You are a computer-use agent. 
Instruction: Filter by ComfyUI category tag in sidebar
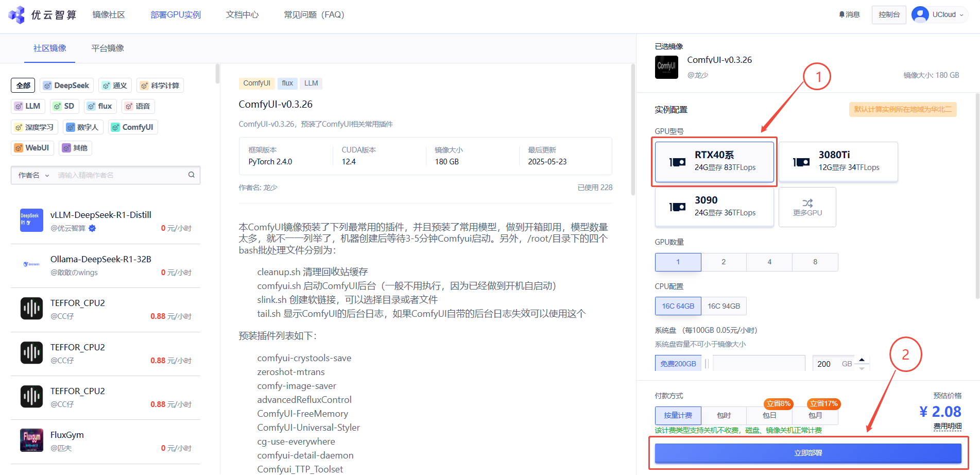133,127
